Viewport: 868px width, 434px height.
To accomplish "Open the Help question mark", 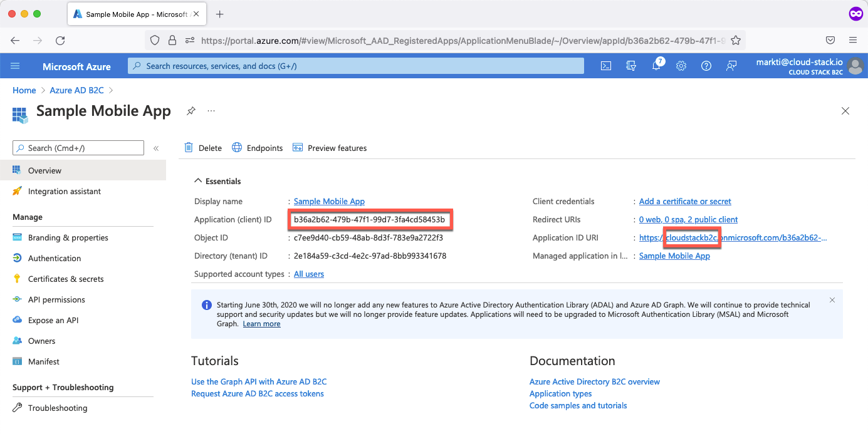I will click(x=706, y=66).
